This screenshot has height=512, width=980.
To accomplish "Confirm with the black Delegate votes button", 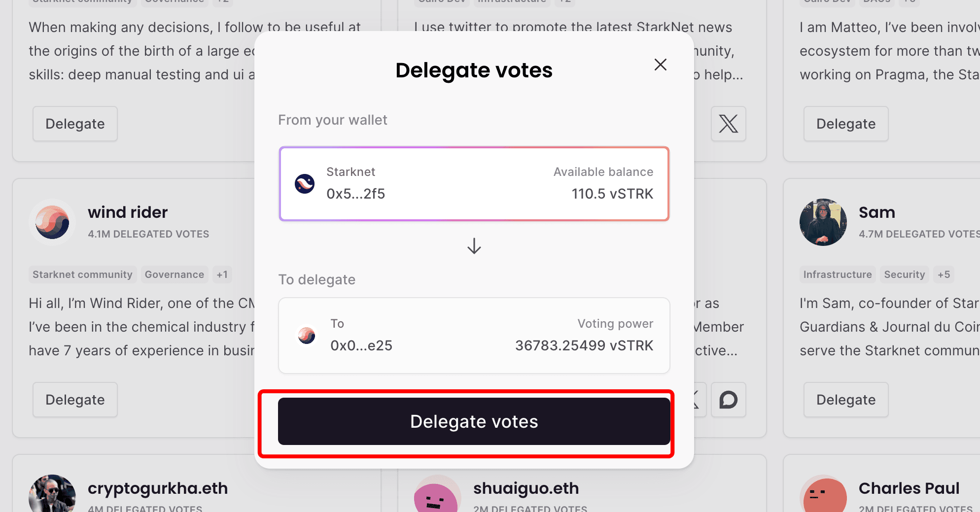I will click(474, 421).
